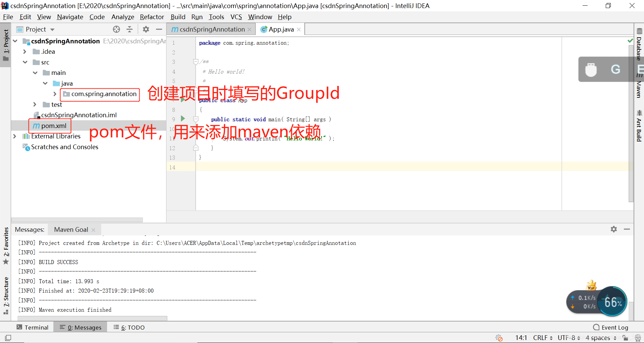Collapse the csdnSpringAnnotation root node

[15, 41]
